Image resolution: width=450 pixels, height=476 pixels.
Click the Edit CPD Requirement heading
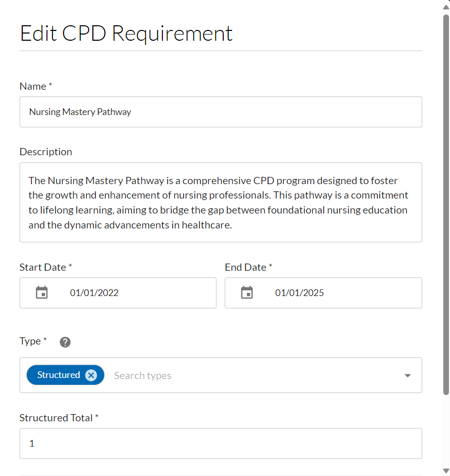click(x=126, y=33)
